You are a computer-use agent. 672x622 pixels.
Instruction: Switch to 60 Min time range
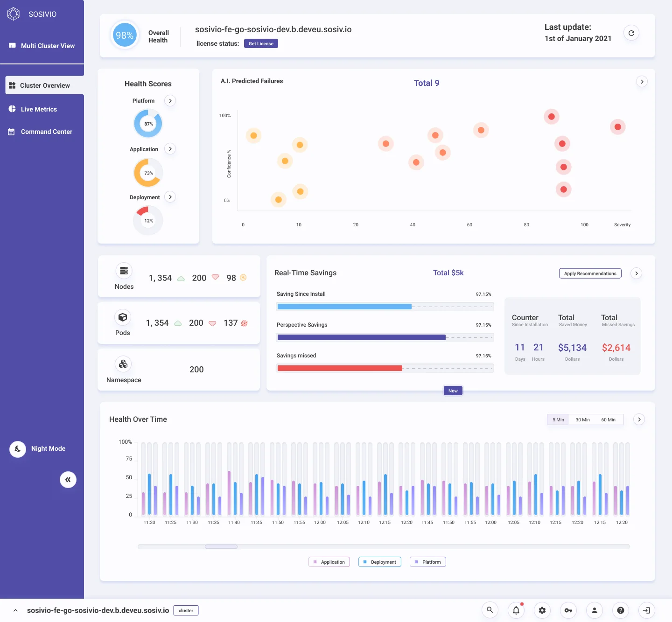[x=609, y=419]
